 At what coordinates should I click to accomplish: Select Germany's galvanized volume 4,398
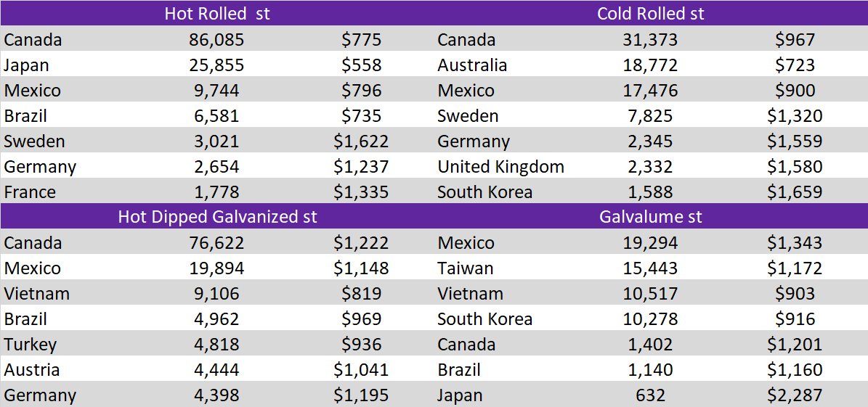pyautogui.click(x=216, y=395)
